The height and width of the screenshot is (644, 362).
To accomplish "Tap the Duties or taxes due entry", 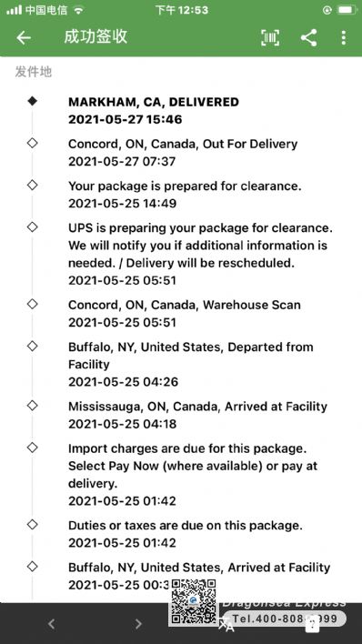I will coord(186,534).
